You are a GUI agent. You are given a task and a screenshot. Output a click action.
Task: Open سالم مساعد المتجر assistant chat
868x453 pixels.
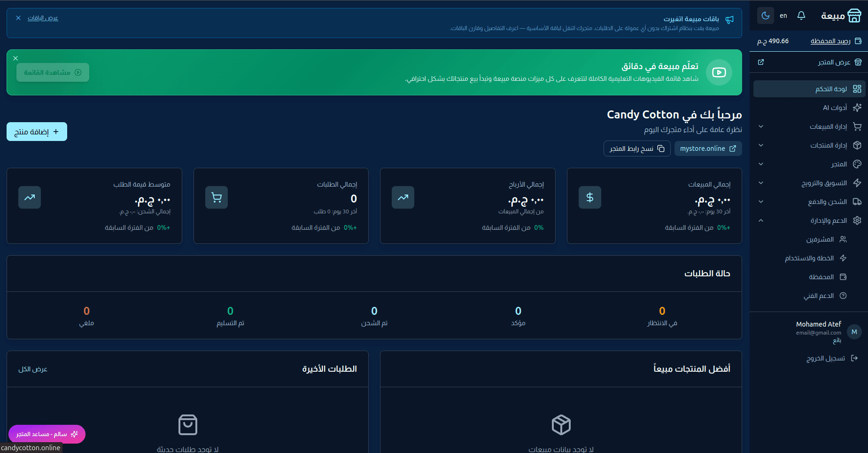click(47, 434)
